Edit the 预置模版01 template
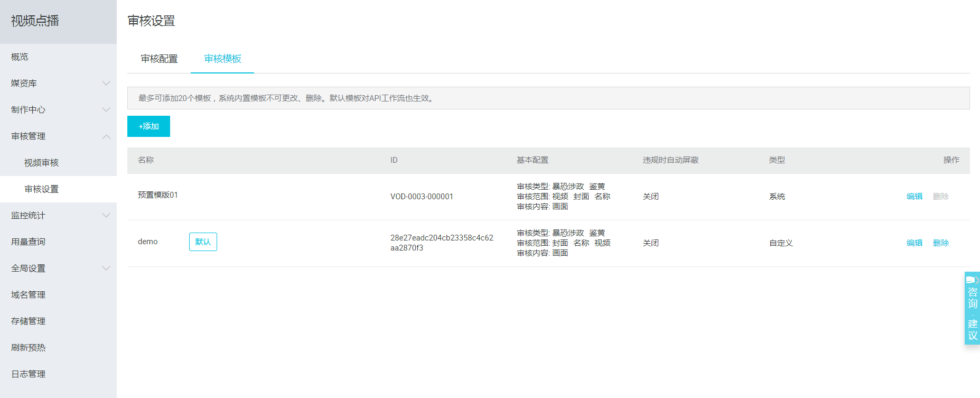This screenshot has height=398, width=980. tap(914, 196)
